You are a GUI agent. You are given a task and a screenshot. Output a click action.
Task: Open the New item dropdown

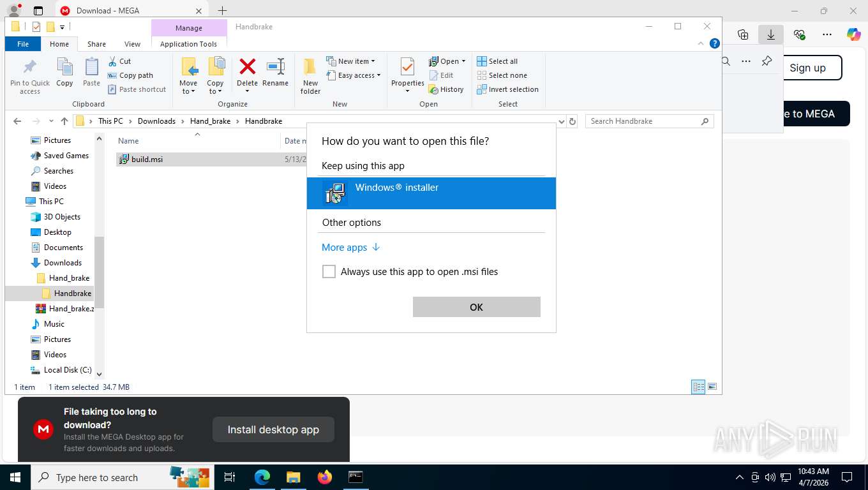350,61
